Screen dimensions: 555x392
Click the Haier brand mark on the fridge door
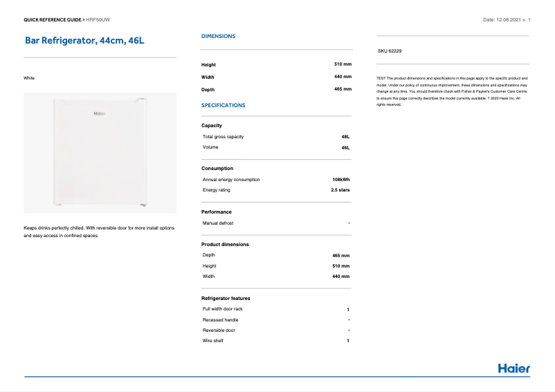click(x=100, y=113)
